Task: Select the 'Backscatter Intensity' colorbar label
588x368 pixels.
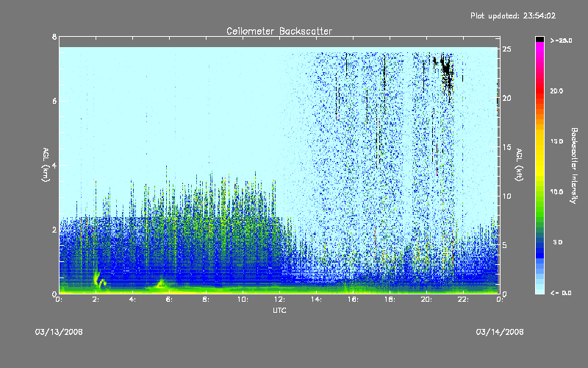Action: tap(574, 166)
